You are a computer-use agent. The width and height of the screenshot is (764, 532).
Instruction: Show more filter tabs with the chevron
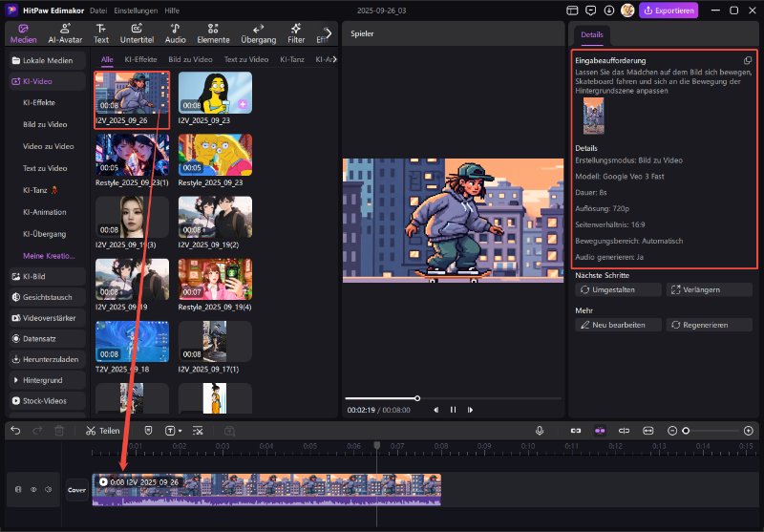[335, 59]
